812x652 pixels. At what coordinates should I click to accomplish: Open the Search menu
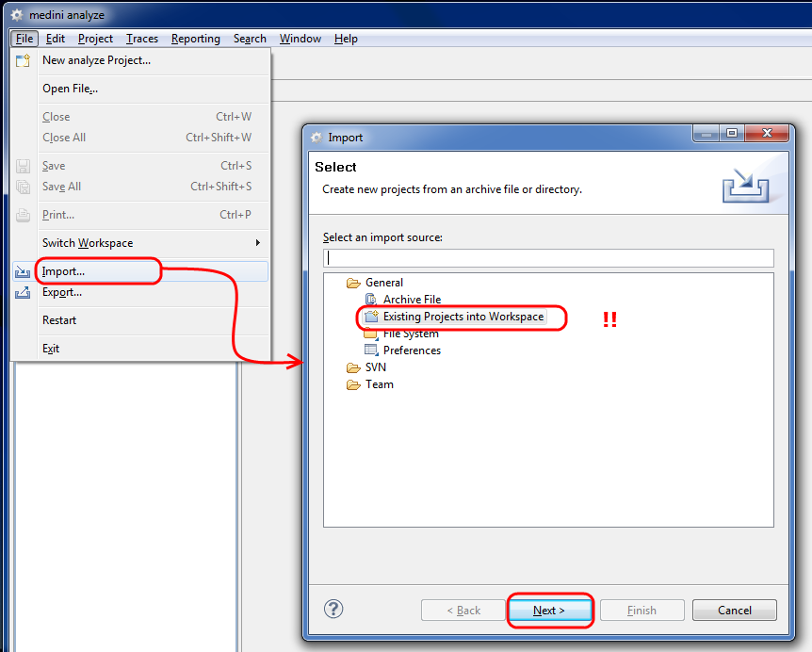click(250, 39)
